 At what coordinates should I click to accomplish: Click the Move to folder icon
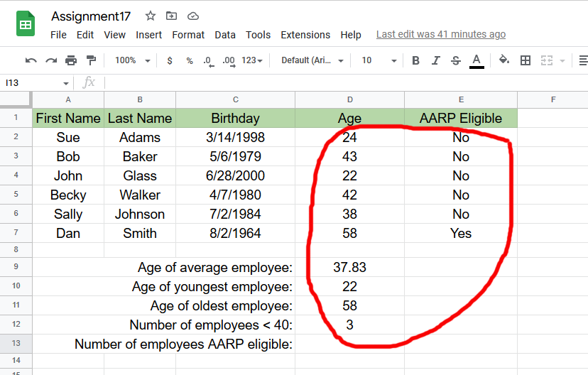[x=171, y=16]
